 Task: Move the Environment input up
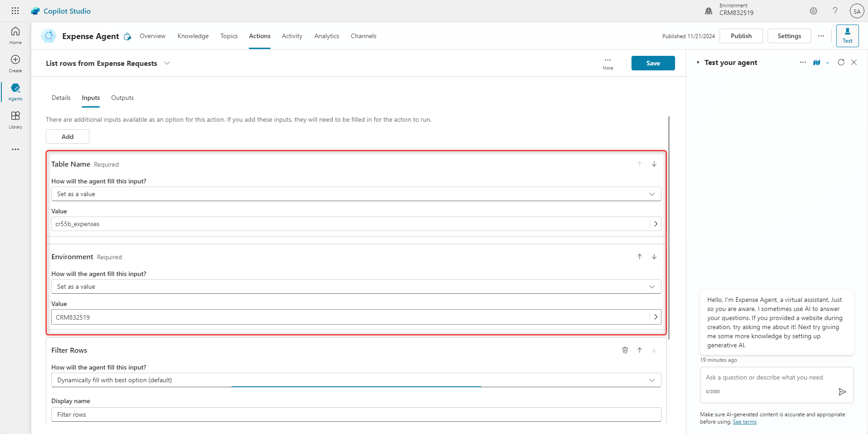point(639,256)
